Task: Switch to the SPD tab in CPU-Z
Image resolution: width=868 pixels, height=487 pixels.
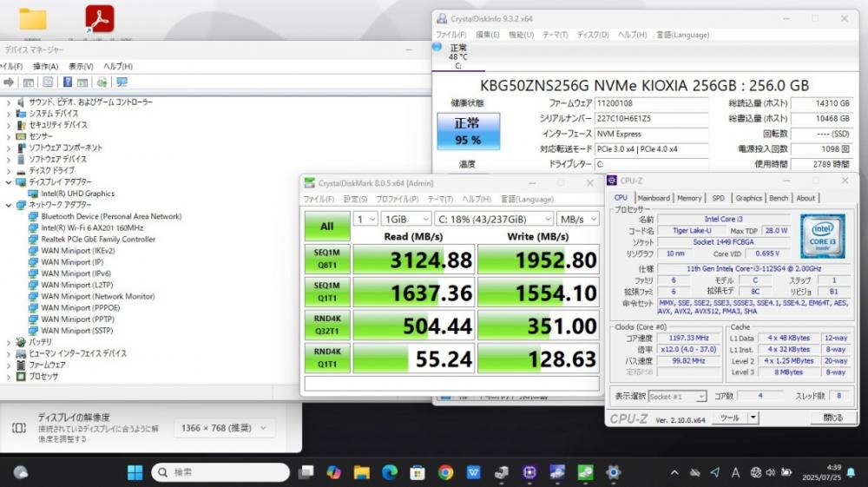Action: (718, 198)
